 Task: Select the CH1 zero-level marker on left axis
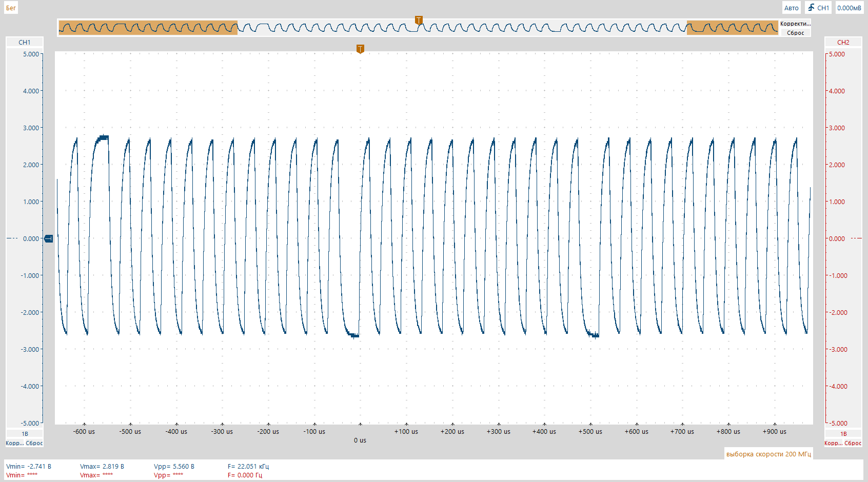click(49, 238)
